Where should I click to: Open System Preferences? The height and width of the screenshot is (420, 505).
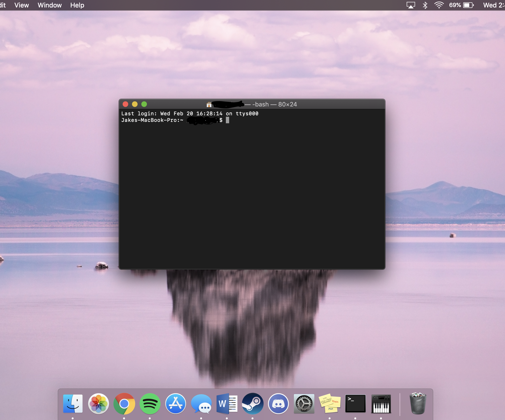click(304, 404)
